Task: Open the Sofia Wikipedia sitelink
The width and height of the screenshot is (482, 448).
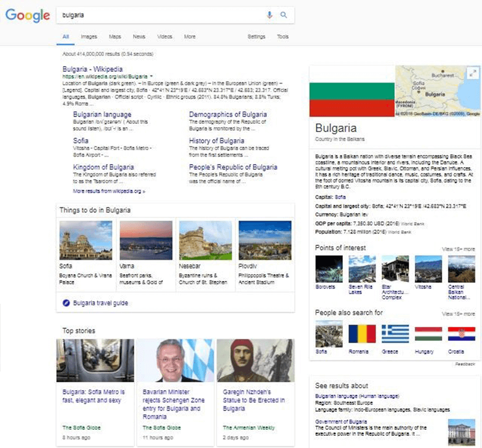Action: point(81,141)
